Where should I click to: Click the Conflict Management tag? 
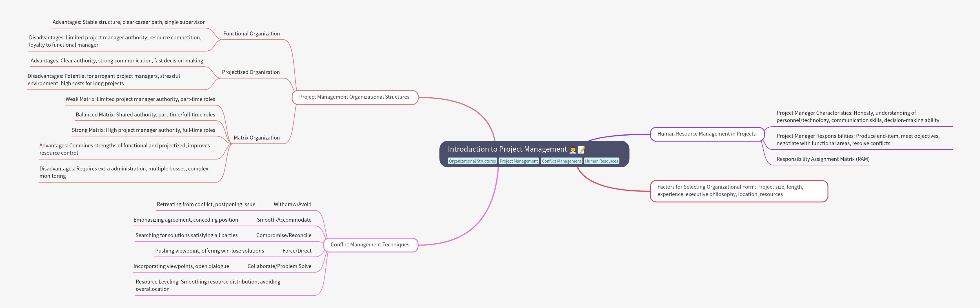pos(561,161)
